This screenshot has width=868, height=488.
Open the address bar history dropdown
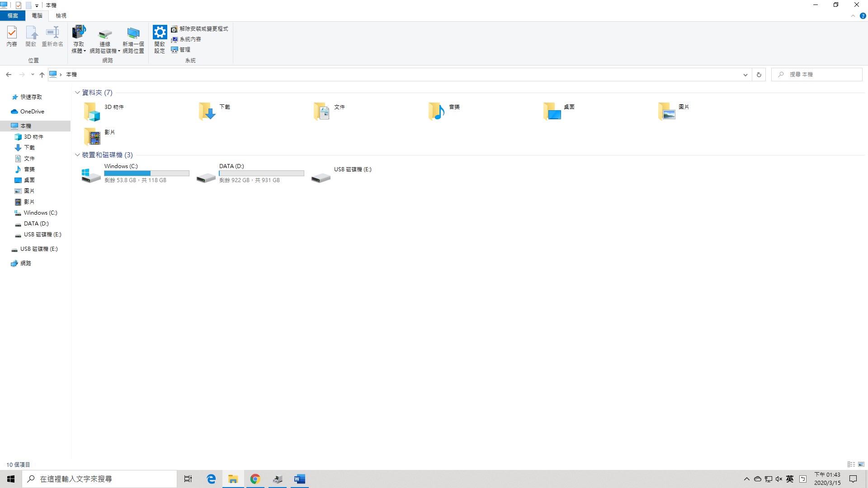(x=745, y=75)
